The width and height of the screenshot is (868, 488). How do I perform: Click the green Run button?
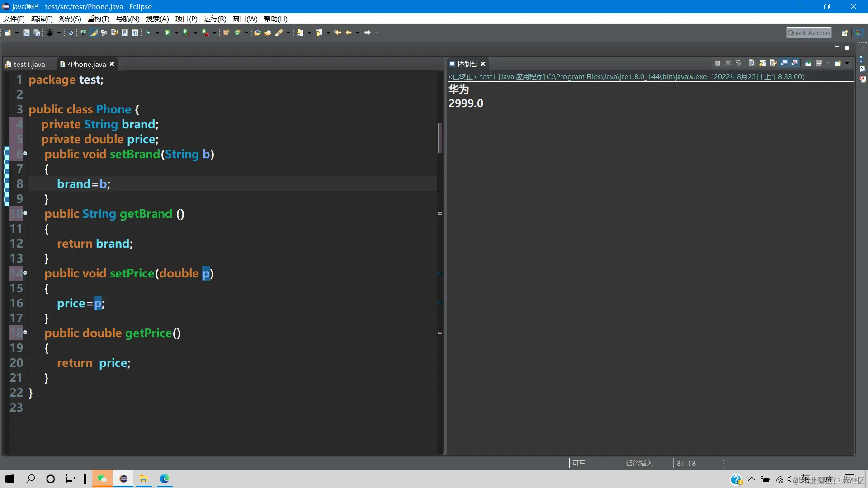[167, 33]
